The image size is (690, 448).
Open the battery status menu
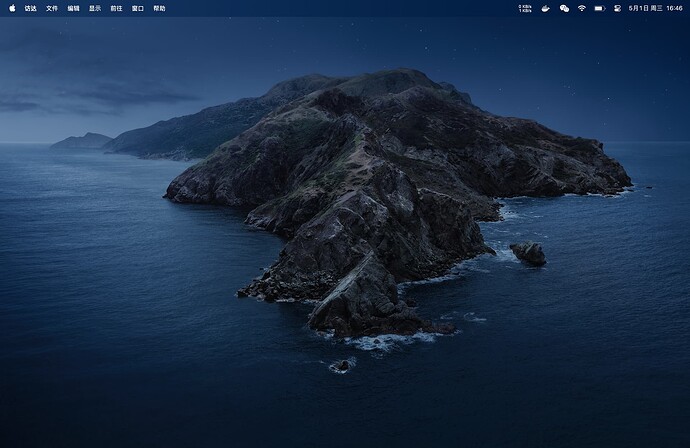click(x=600, y=8)
